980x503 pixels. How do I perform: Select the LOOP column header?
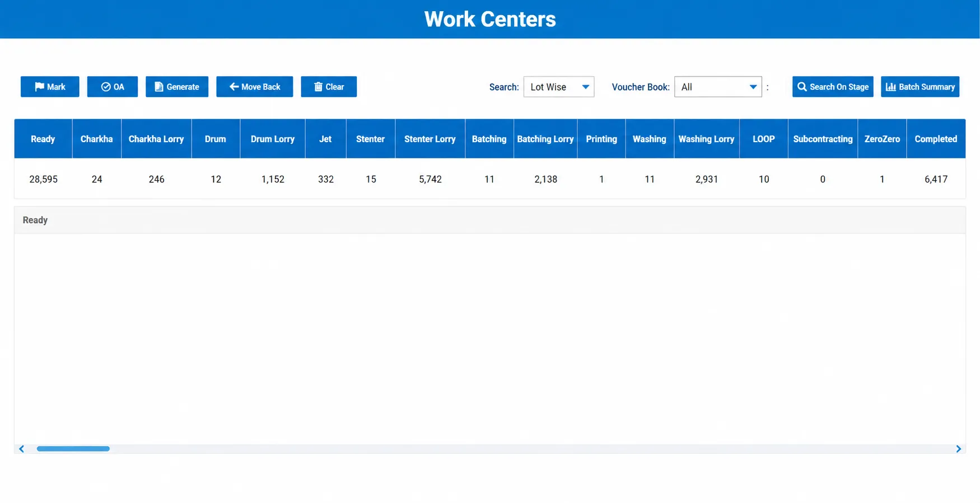[764, 139]
